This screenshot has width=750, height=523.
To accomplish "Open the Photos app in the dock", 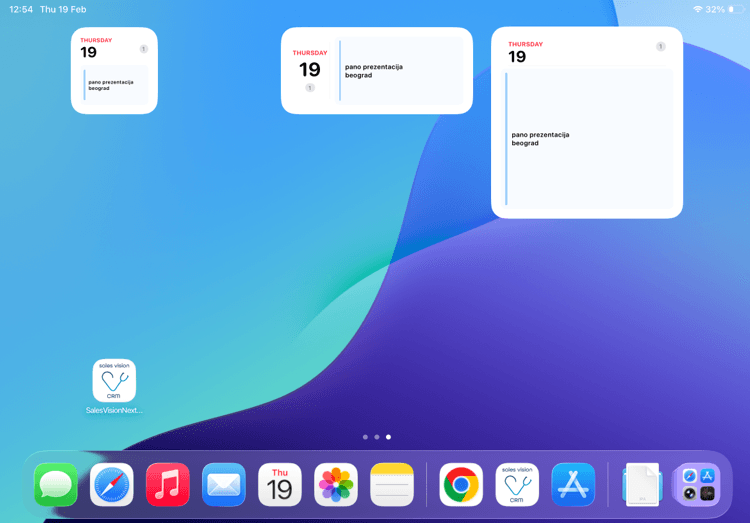I will (x=336, y=484).
